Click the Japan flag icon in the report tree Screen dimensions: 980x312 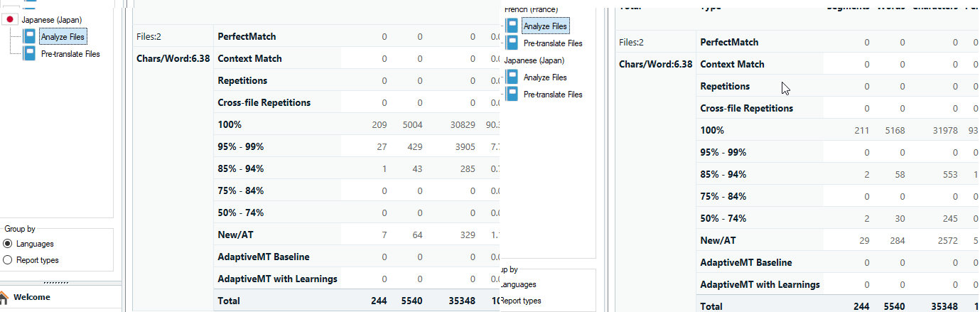(x=11, y=20)
